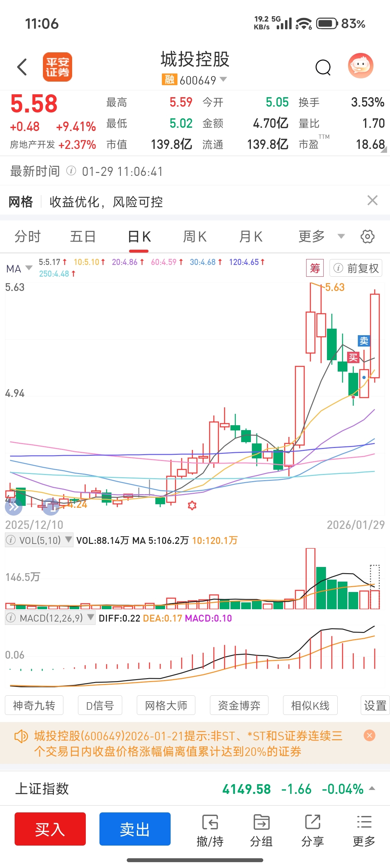390x868 pixels.
Task: Switch to the 月K tab
Action: coord(251,237)
